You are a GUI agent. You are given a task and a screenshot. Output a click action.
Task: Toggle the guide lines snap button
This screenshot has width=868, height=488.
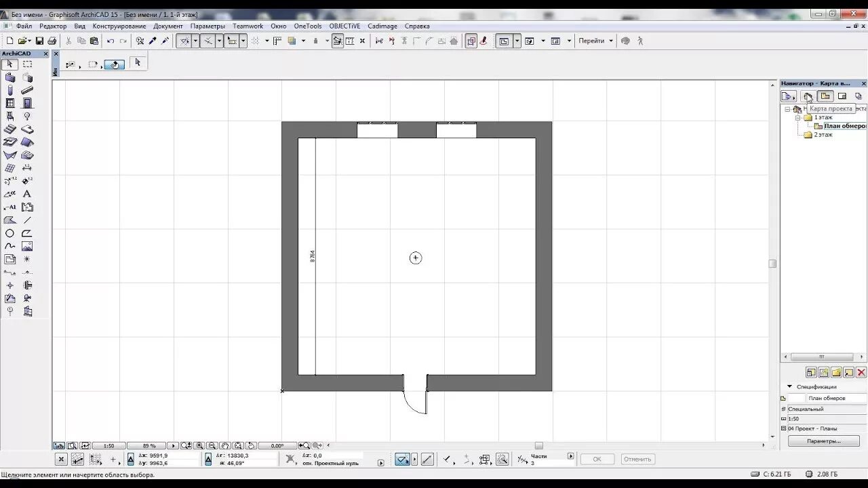tap(184, 41)
